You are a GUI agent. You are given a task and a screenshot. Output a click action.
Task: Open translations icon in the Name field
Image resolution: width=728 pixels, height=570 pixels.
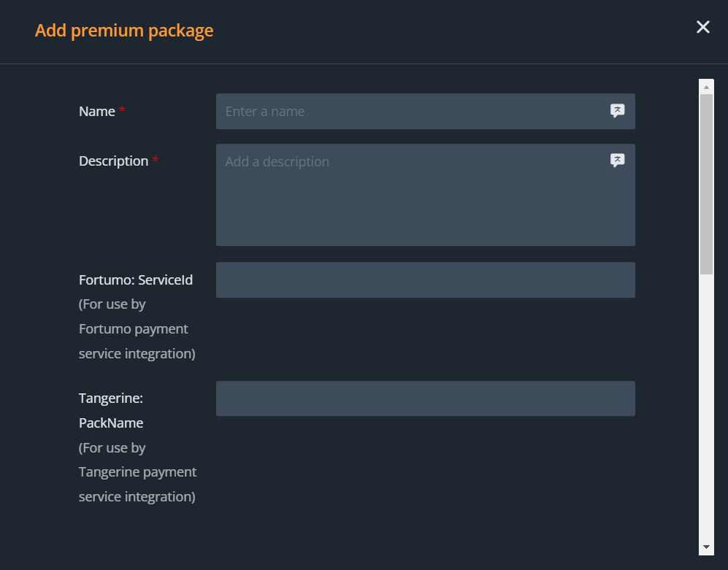617,111
